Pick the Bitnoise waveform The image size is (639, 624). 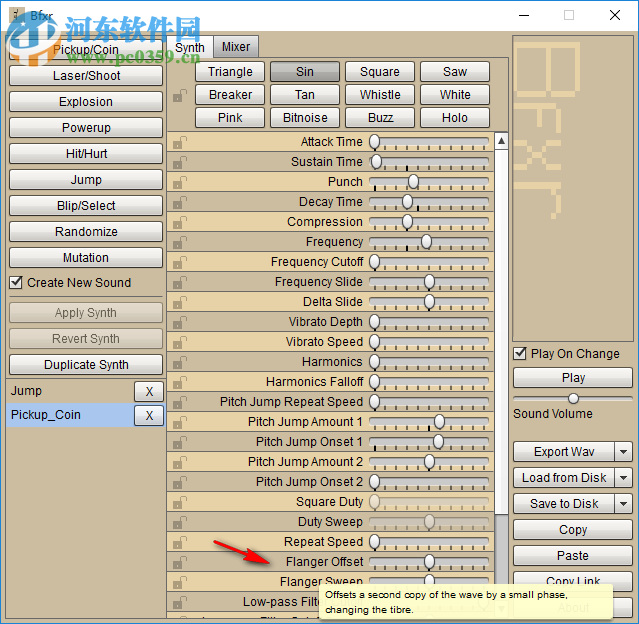click(x=305, y=118)
